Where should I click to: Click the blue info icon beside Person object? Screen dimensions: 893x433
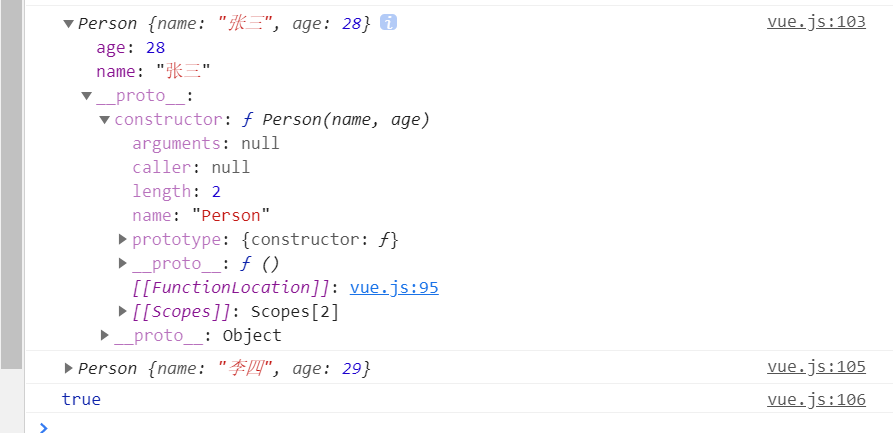click(388, 23)
